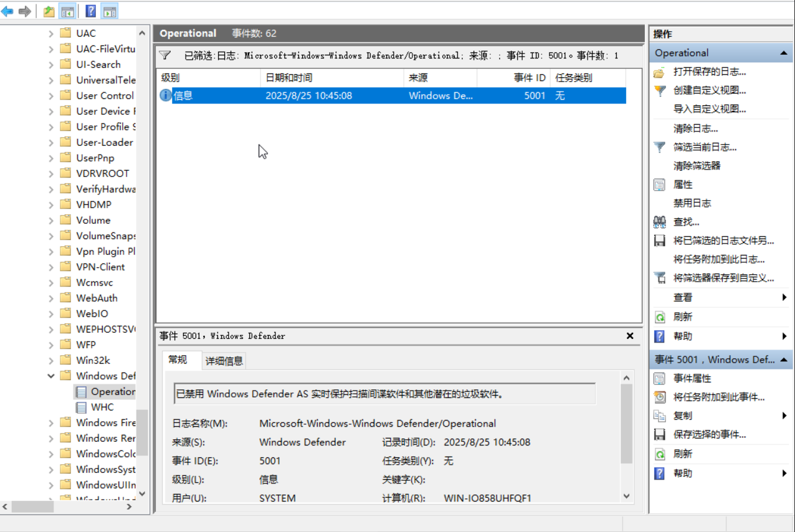Open the Help toolbar icon
Image resolution: width=795 pixels, height=532 pixels.
pos(91,11)
